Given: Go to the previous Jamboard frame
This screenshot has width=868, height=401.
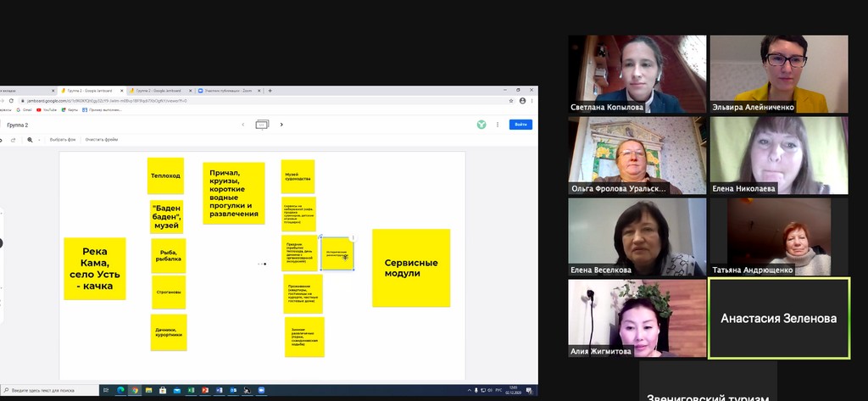Looking at the screenshot, I should point(242,125).
